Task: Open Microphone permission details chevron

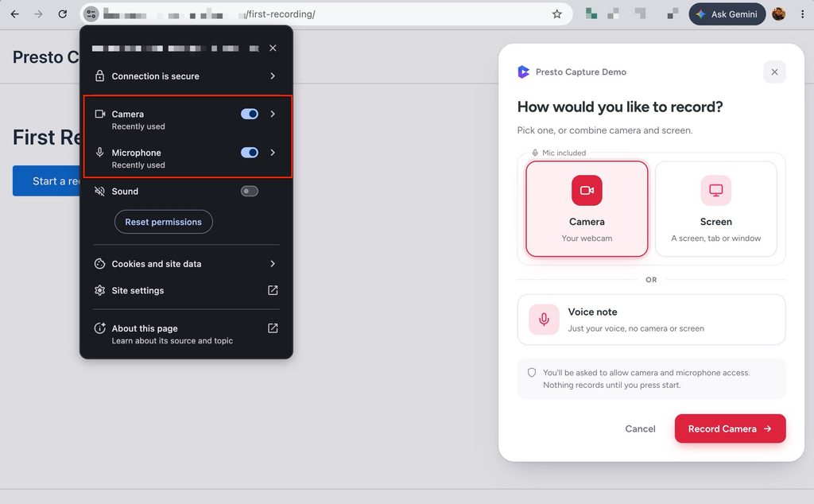Action: 273,152
